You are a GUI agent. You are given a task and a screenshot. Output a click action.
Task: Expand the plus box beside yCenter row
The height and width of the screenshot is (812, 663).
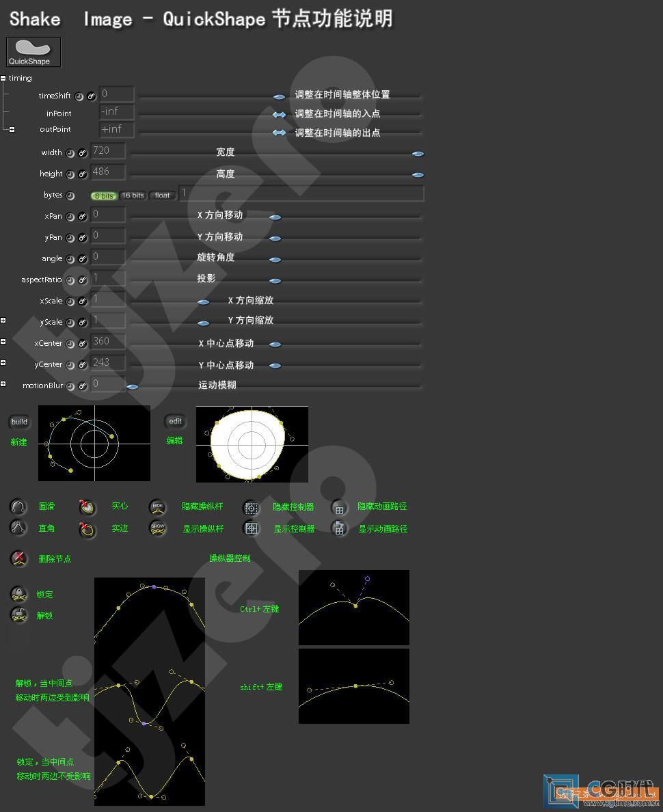coord(3,362)
